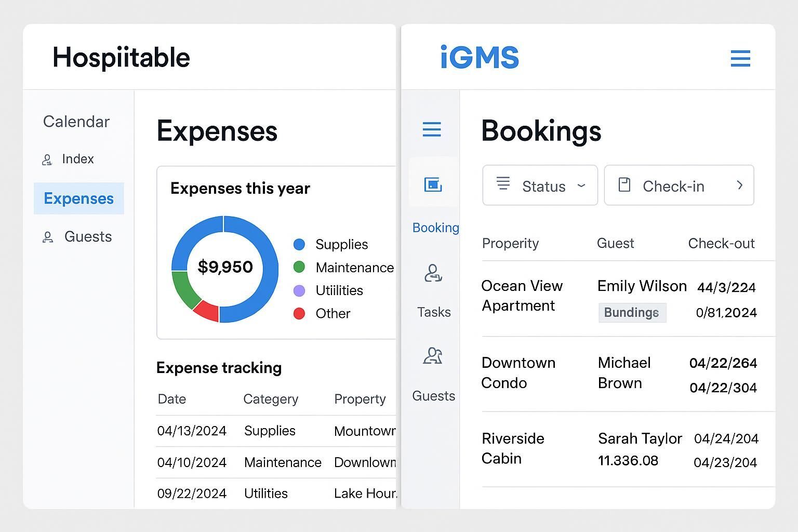Click date 44/3/224 for Ocean View
Image resolution: width=798 pixels, height=532 pixels.
coord(726,287)
